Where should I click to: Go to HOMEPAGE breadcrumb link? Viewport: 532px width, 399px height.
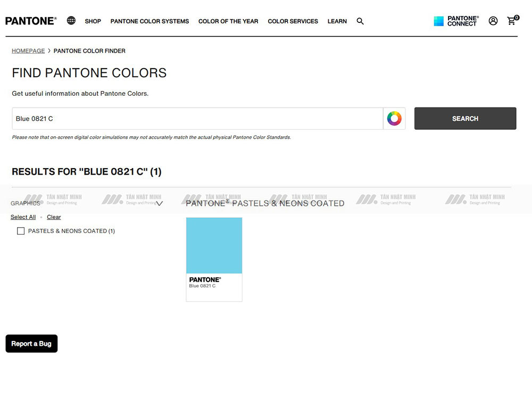pyautogui.click(x=28, y=51)
